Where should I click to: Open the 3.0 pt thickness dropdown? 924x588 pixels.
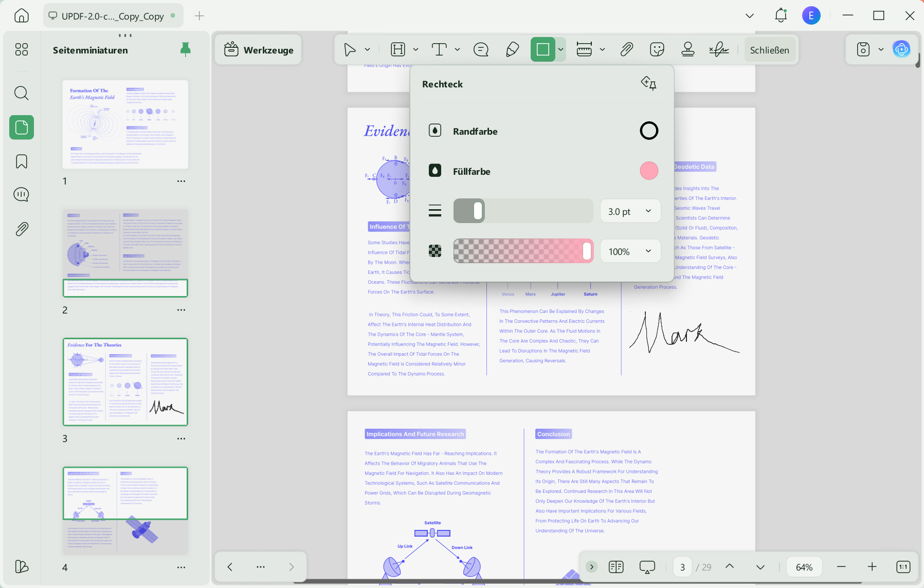click(x=630, y=211)
